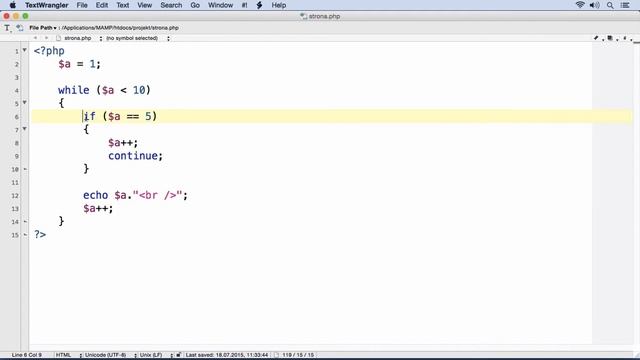Click the document statistics 119 / 15 / 15
640x360 pixels.
(x=298, y=355)
